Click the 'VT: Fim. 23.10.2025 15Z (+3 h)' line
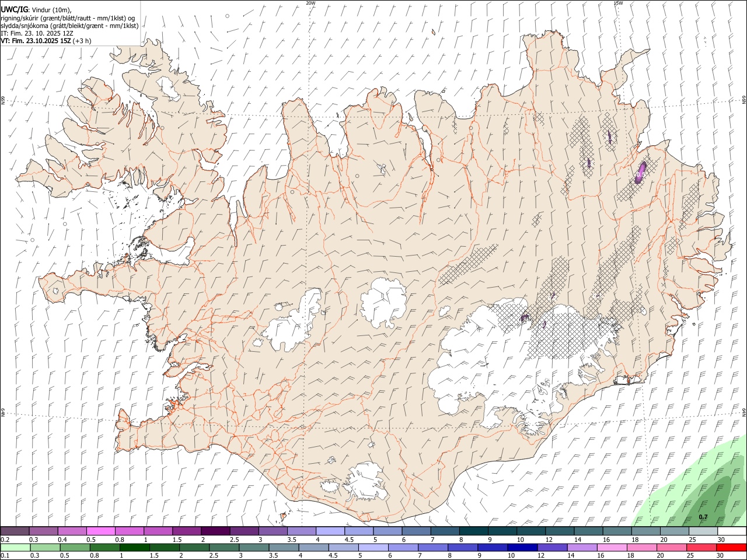 click(x=46, y=41)
